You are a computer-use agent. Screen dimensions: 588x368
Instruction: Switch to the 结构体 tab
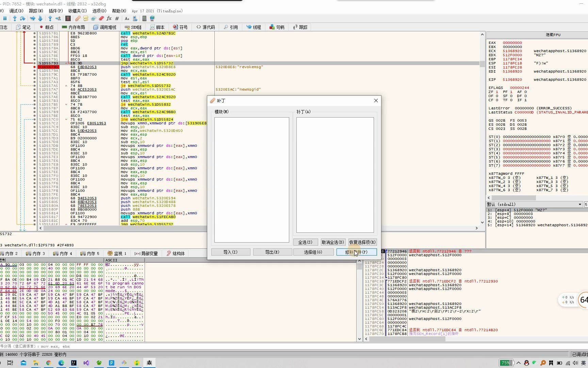coord(176,254)
